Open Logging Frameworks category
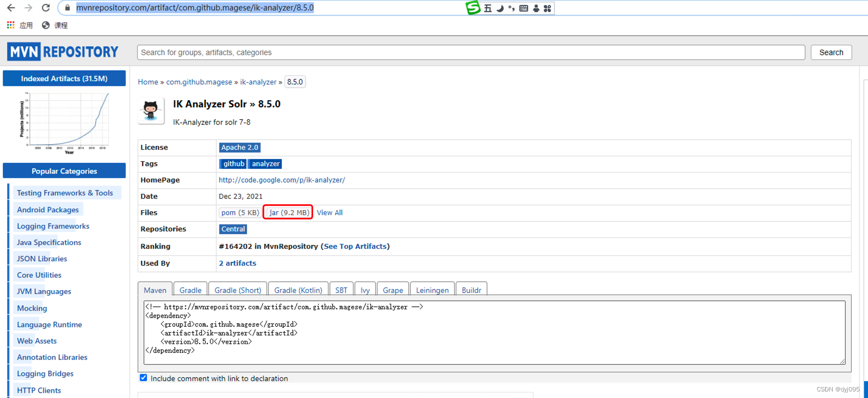Screen dimensions: 868x398 coord(53,226)
